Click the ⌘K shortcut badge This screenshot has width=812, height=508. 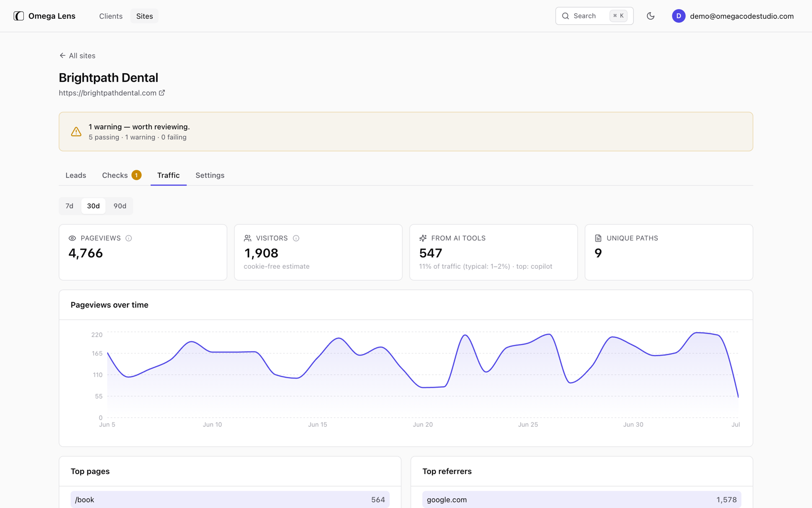click(619, 16)
